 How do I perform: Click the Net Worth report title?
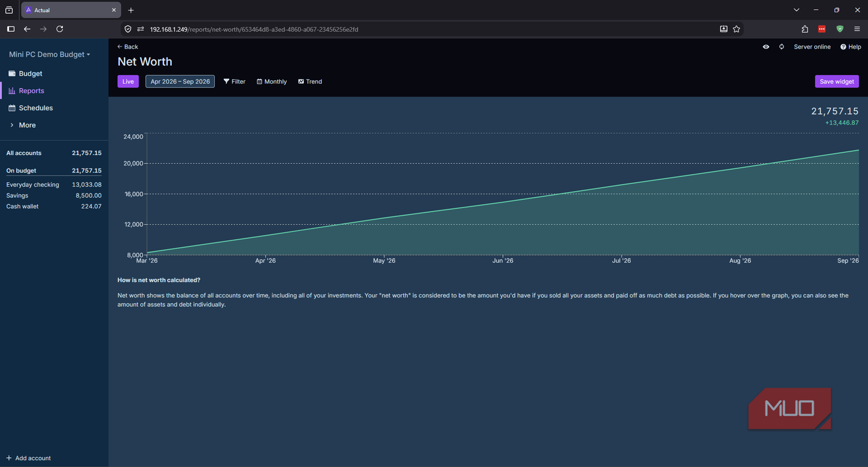[145, 62]
